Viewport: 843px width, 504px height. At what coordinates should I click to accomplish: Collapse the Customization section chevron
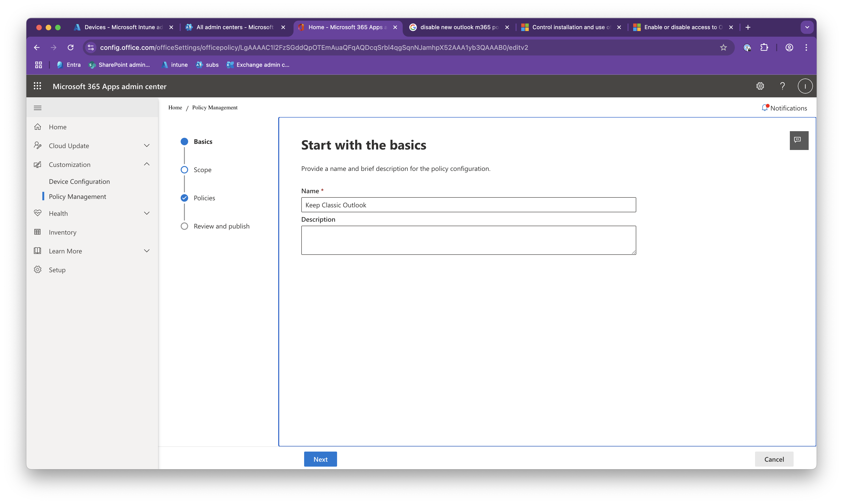147,164
